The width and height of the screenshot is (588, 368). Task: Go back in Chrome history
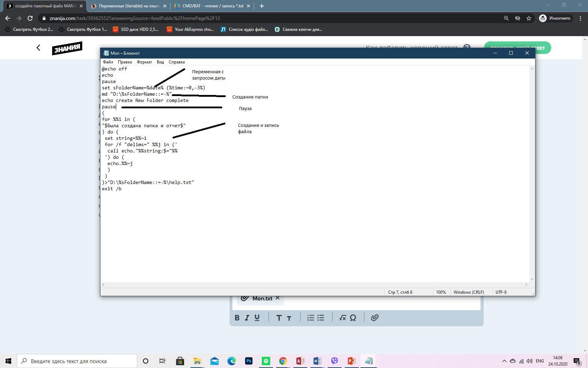pyautogui.click(x=8, y=18)
